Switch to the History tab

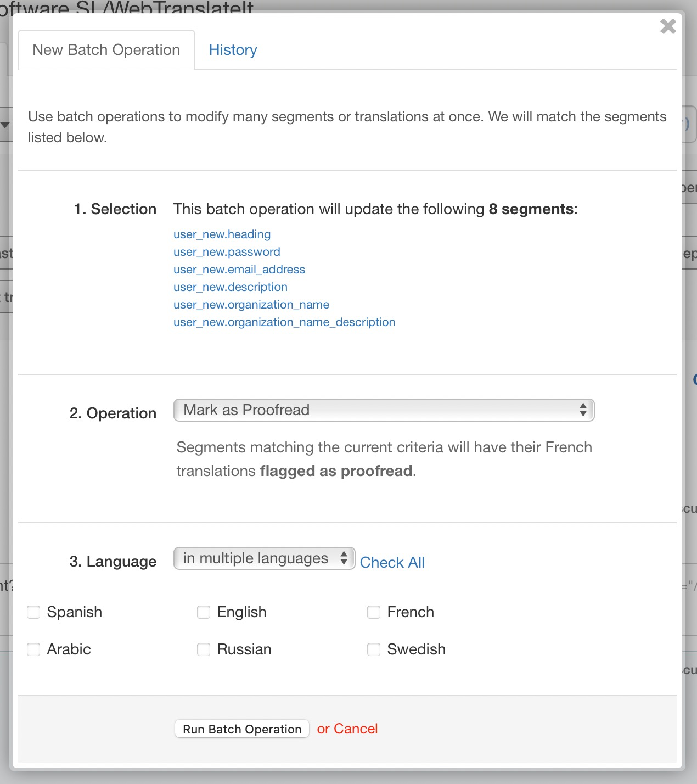tap(233, 50)
